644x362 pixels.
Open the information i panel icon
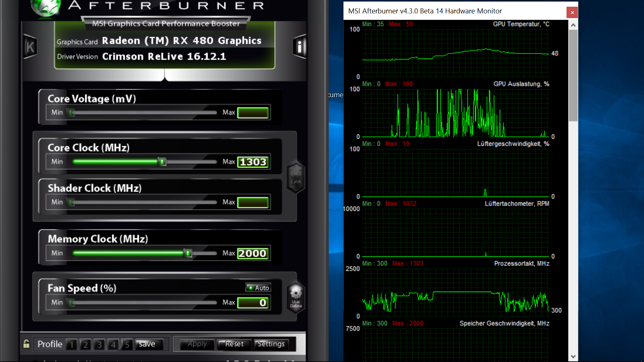300,47
